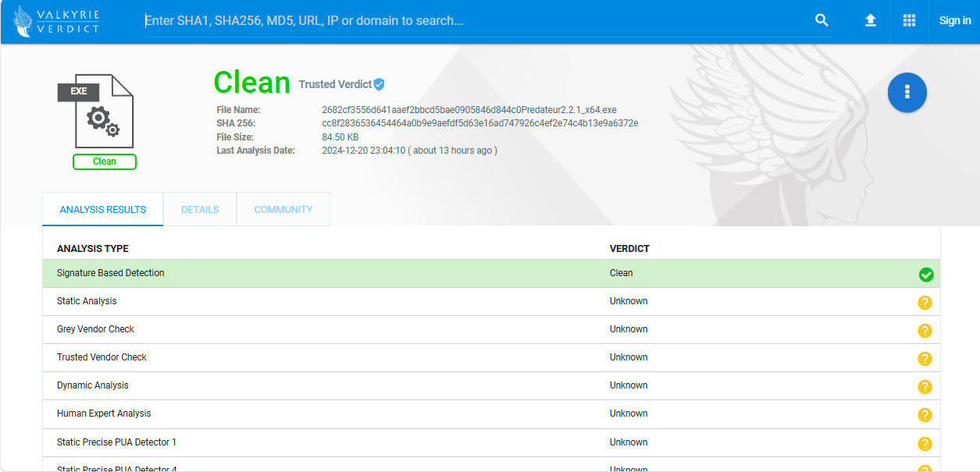Screen dimensions: 980x472
Task: Click green check icon for Signature Based Detection
Action: (926, 275)
